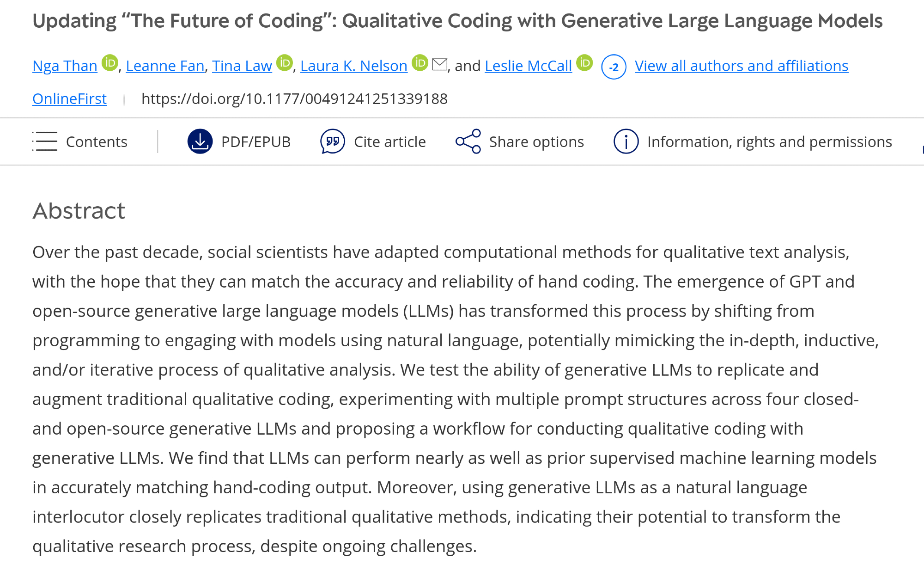This screenshot has width=924, height=577.
Task: Click the PDF/EPUB download icon
Action: 200,141
